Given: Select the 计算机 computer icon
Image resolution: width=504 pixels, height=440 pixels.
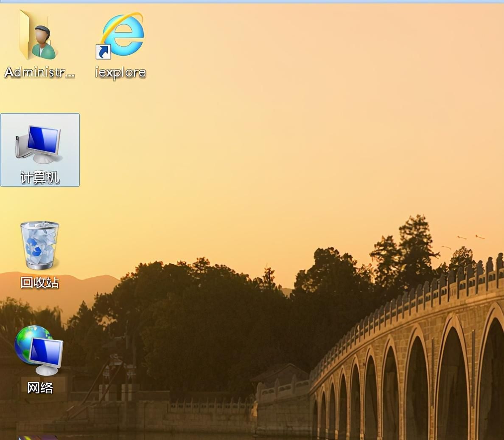Looking at the screenshot, I should (39, 144).
